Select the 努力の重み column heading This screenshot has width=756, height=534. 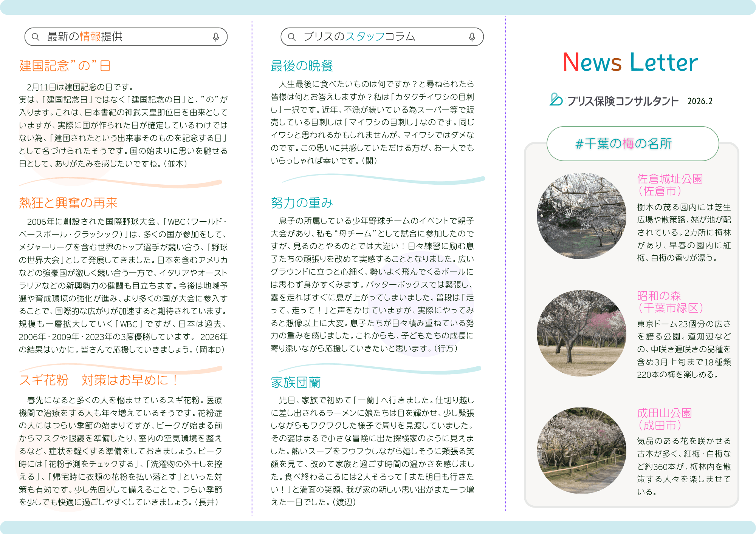click(x=302, y=203)
